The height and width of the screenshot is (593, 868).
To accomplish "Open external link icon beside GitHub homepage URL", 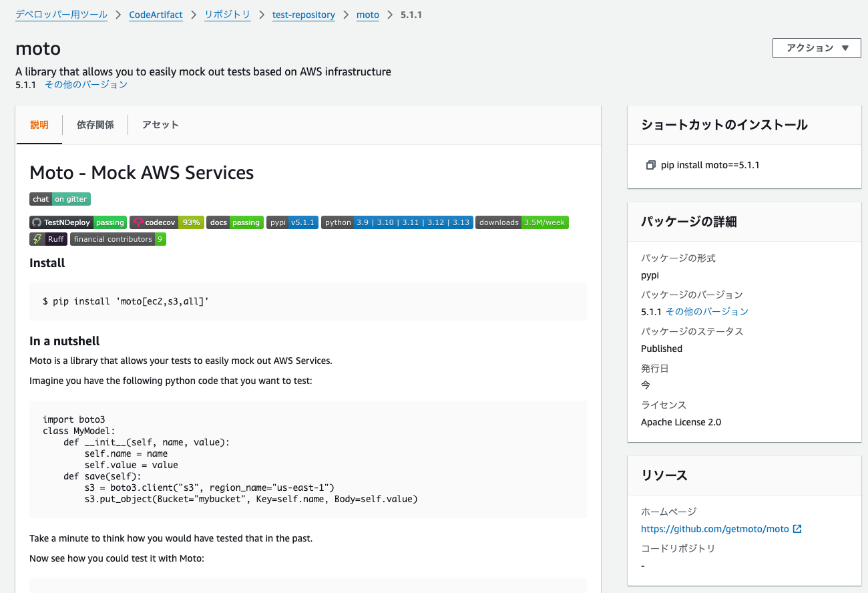I will pos(797,529).
